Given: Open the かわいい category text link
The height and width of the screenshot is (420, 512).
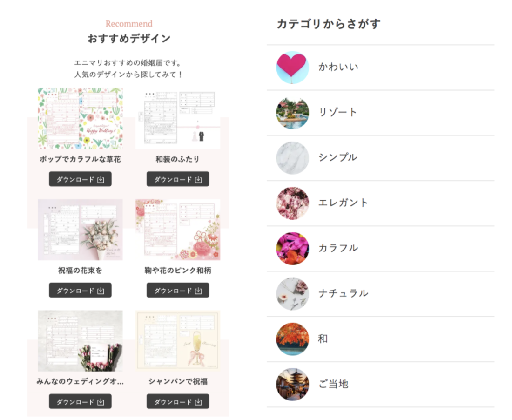Looking at the screenshot, I should (338, 67).
